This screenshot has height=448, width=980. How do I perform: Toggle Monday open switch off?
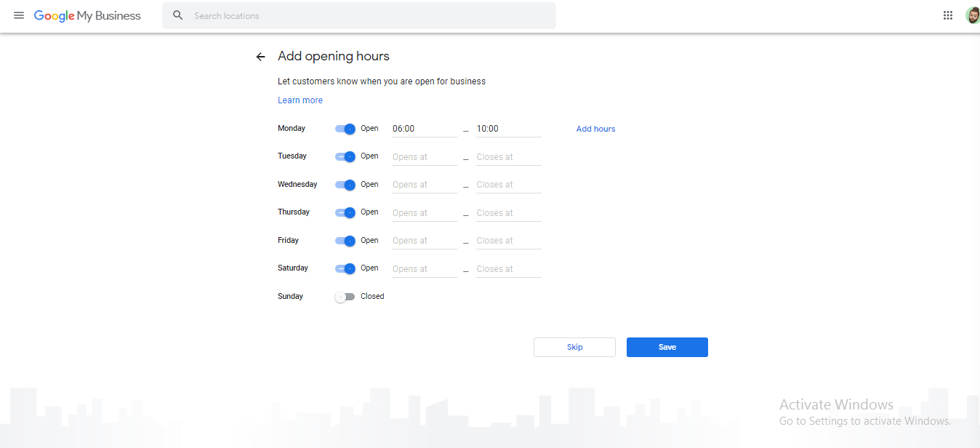point(345,129)
